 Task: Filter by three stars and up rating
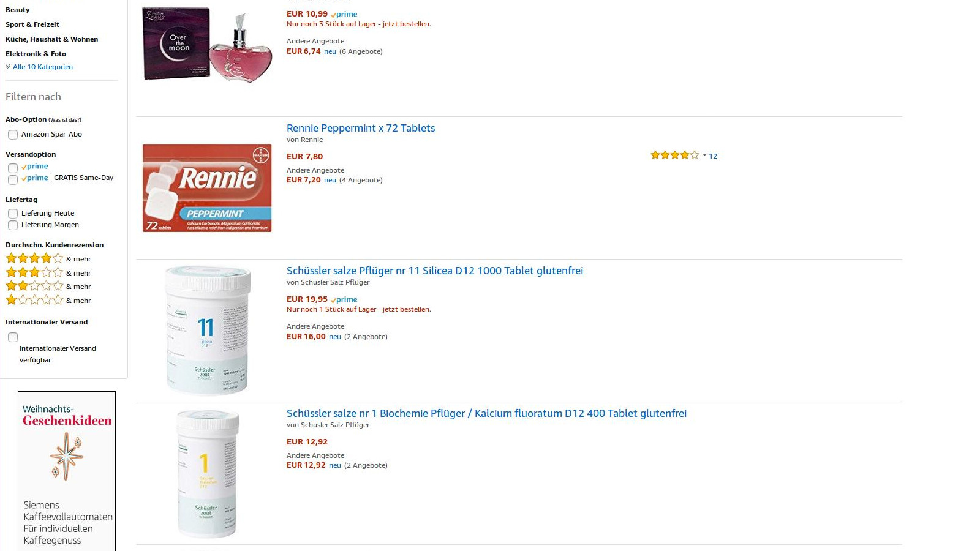tap(35, 272)
